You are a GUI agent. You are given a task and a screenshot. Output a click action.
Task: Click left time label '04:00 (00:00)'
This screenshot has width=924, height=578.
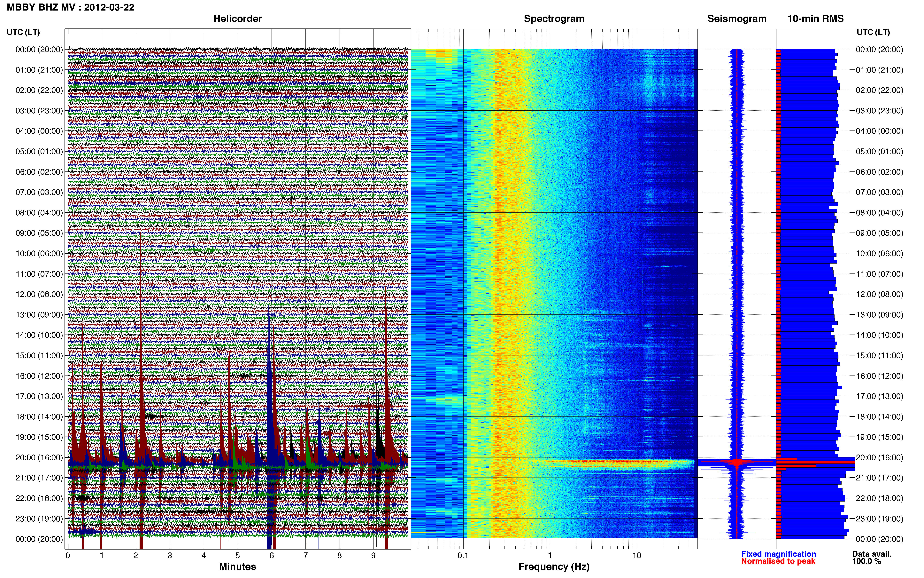[x=39, y=131]
